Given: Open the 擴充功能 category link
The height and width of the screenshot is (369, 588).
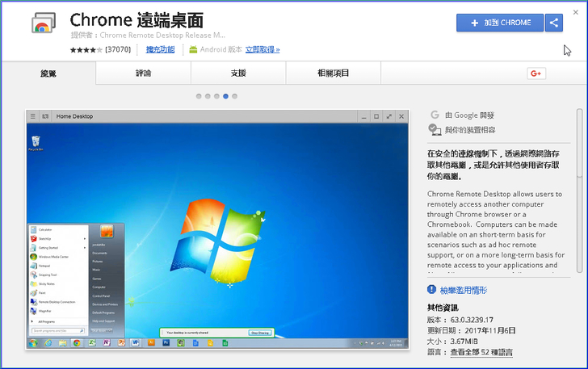Looking at the screenshot, I should (x=160, y=49).
